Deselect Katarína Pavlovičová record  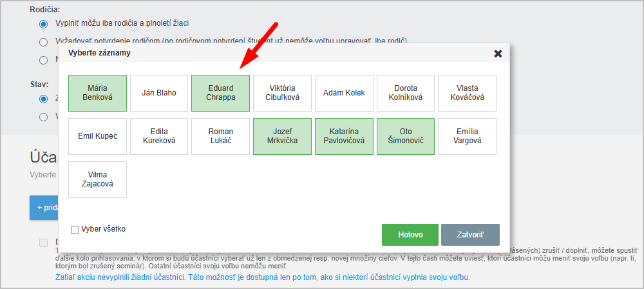pos(344,136)
